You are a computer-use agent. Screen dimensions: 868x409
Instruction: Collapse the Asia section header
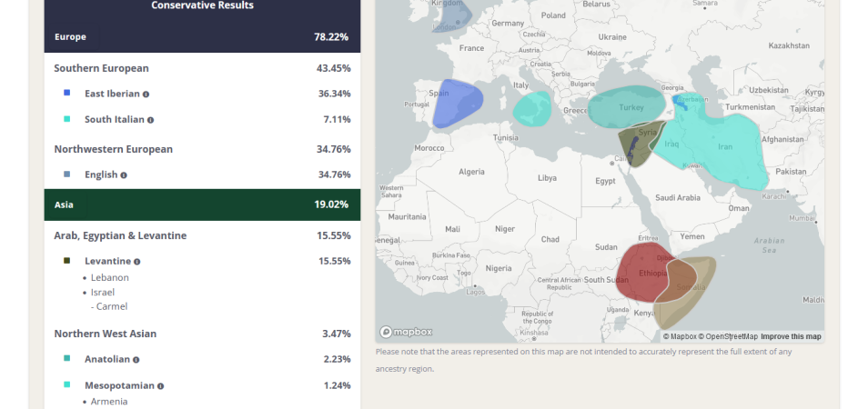pyautogui.click(x=202, y=204)
